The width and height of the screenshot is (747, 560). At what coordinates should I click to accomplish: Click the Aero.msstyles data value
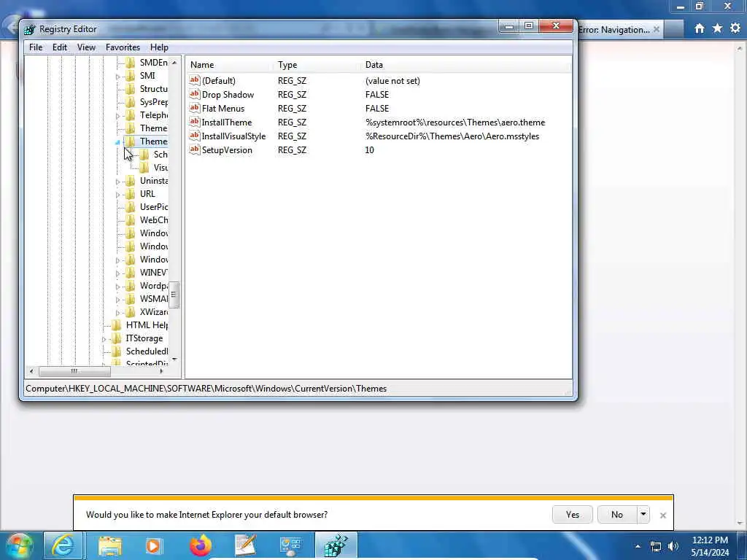click(x=452, y=136)
